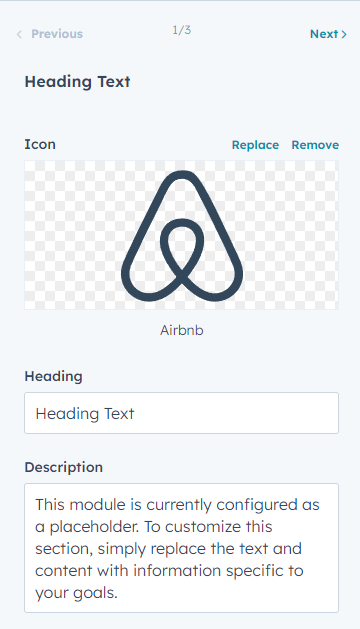
Task: Click the word 'Text' in Heading field
Action: click(x=119, y=414)
